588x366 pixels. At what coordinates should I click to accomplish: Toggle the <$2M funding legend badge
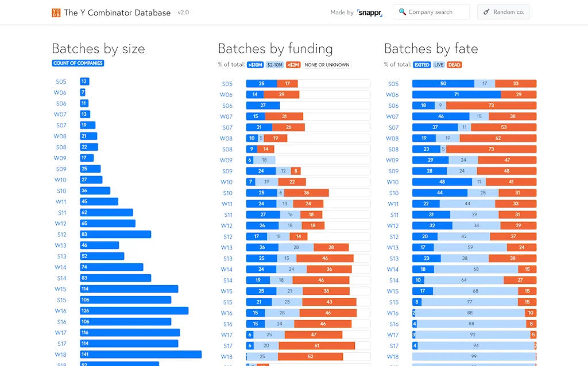293,65
